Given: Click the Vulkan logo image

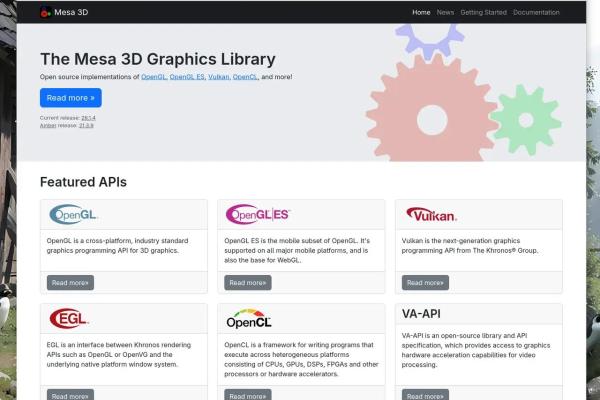Looking at the screenshot, I should 431,214.
